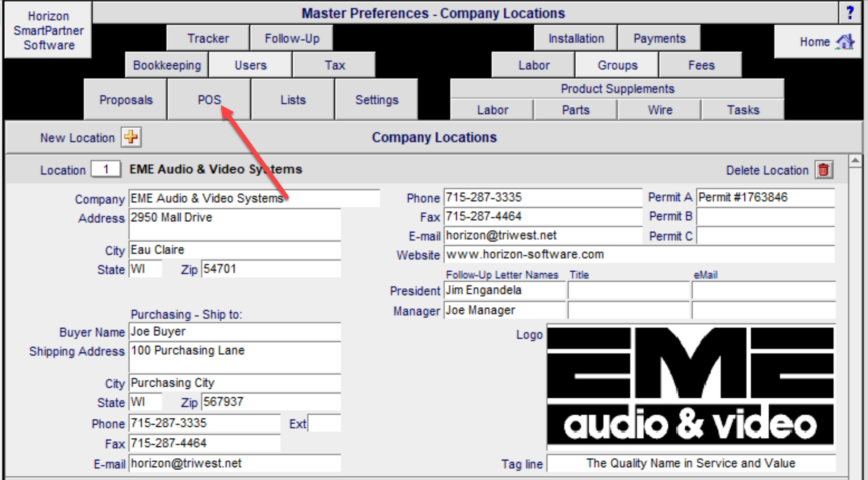Screen dimensions: 868x480
Task: Click the shipping State field near 567937
Action: click(x=146, y=402)
